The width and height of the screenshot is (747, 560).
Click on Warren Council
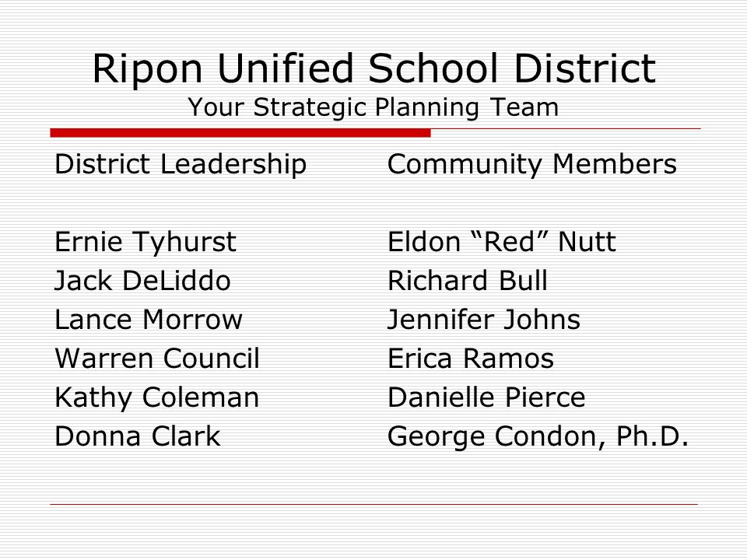coord(157,358)
